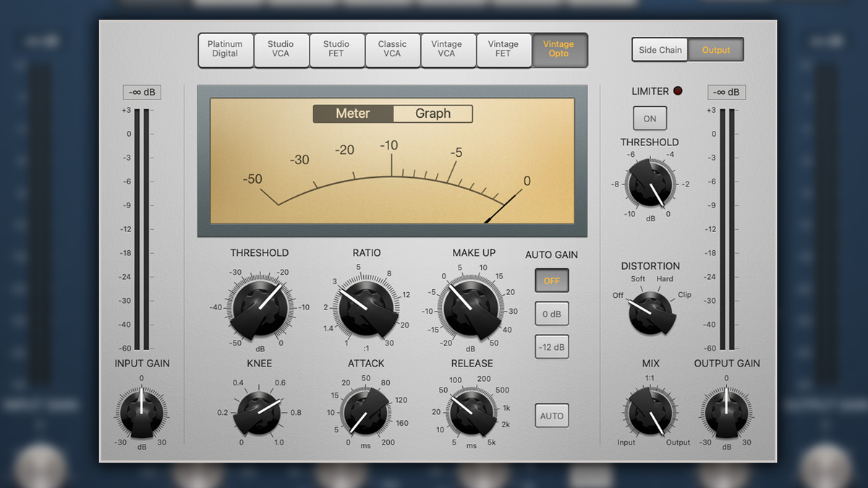868x488 pixels.
Task: Click the RATIO knob
Action: tap(365, 307)
